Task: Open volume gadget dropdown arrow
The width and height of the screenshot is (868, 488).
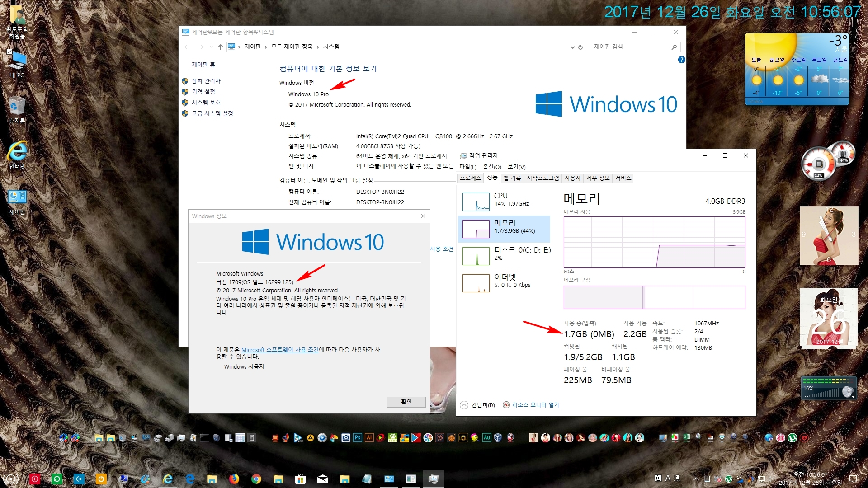Action: pyautogui.click(x=853, y=397)
